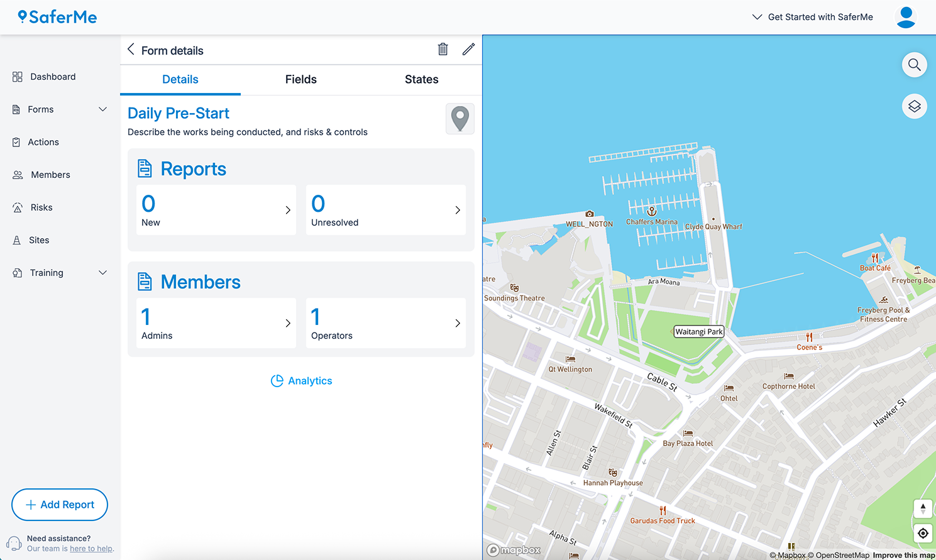This screenshot has height=560, width=936.
Task: Go back using Form details arrow
Action: (131, 50)
